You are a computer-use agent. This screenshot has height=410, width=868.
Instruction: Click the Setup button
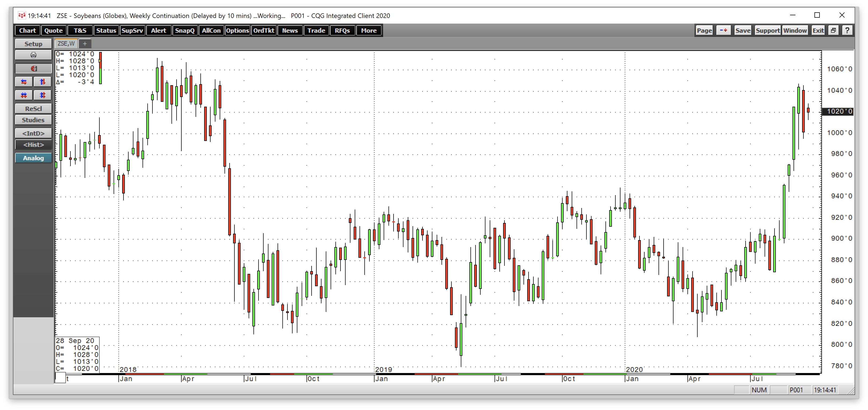(x=33, y=44)
